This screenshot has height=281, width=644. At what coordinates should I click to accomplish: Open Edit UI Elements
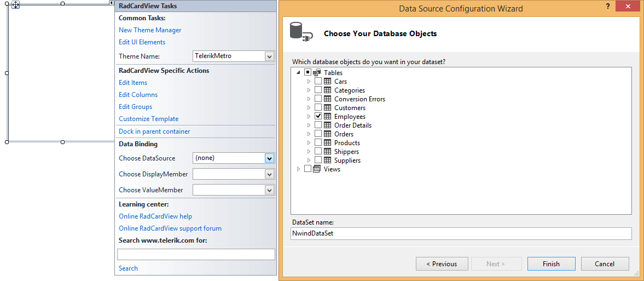[142, 42]
